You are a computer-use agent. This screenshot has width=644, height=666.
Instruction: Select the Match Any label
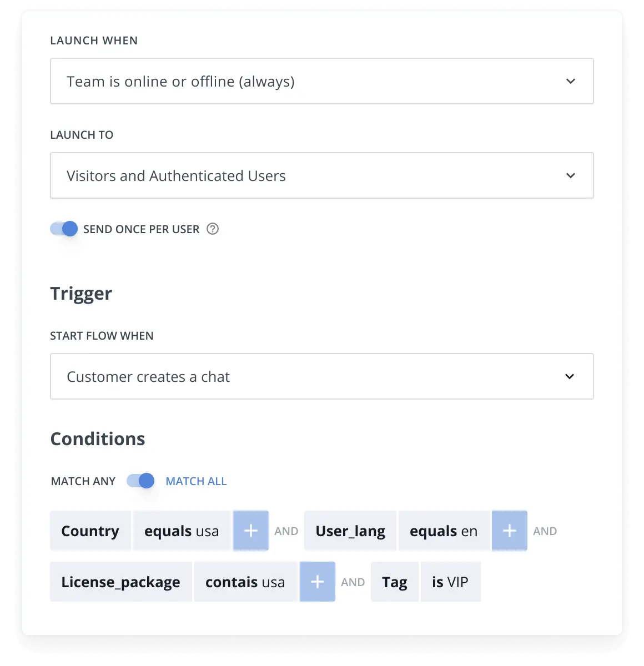click(83, 481)
